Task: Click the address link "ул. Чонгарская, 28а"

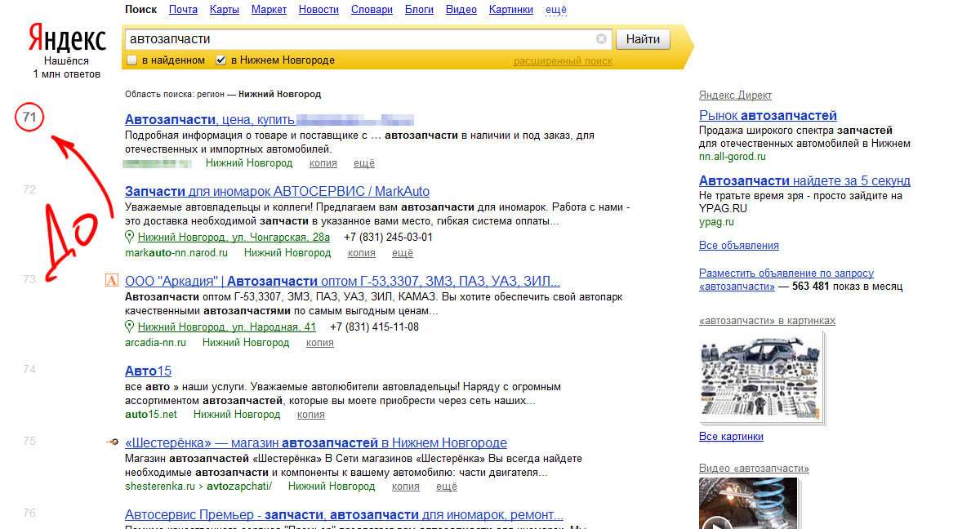Action: (x=234, y=238)
